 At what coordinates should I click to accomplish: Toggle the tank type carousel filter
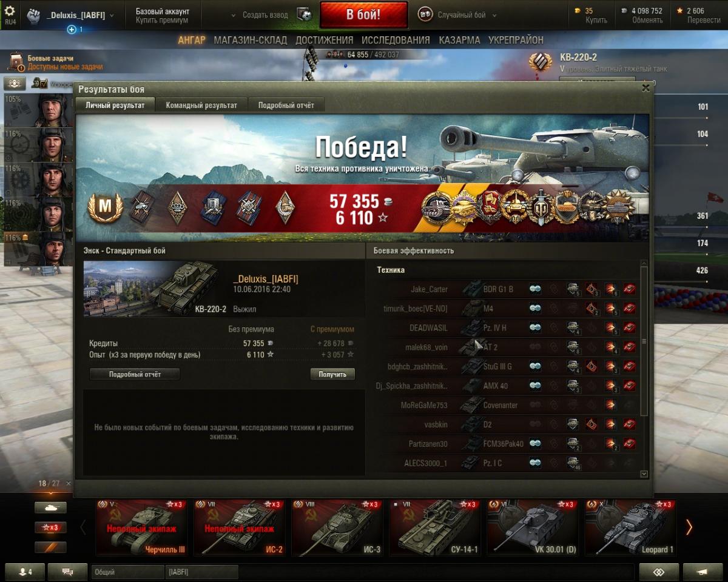tap(50, 507)
